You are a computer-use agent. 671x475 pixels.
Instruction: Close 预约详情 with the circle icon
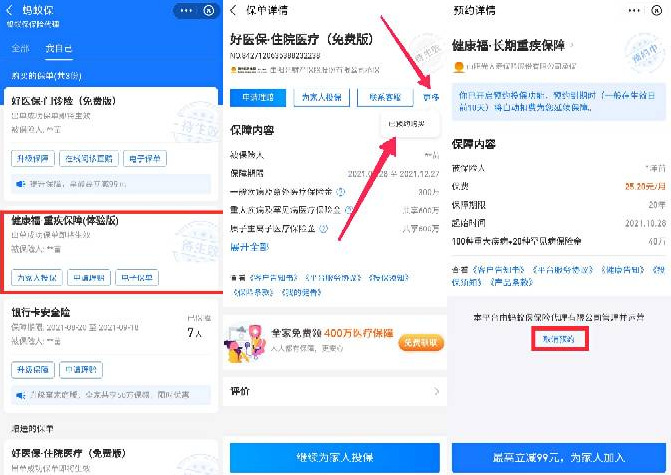(x=657, y=10)
